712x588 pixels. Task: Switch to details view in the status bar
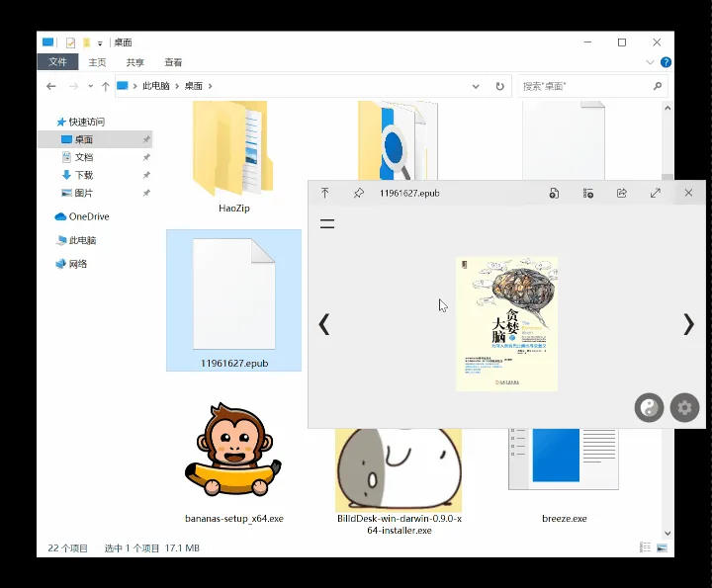[x=645, y=547]
